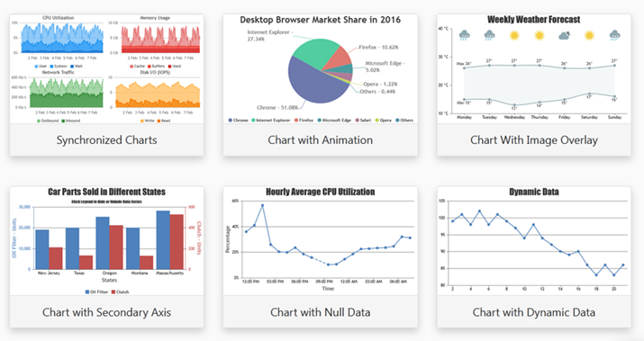This screenshot has height=341, width=644.
Task: Click the Monday rain cloud weather icon
Action: coord(464,36)
